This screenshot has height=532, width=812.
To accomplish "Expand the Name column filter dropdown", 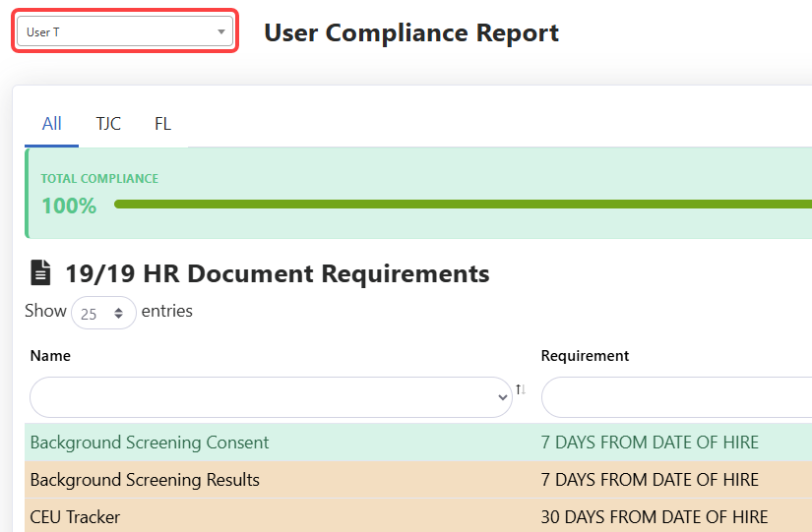I will pos(271,397).
